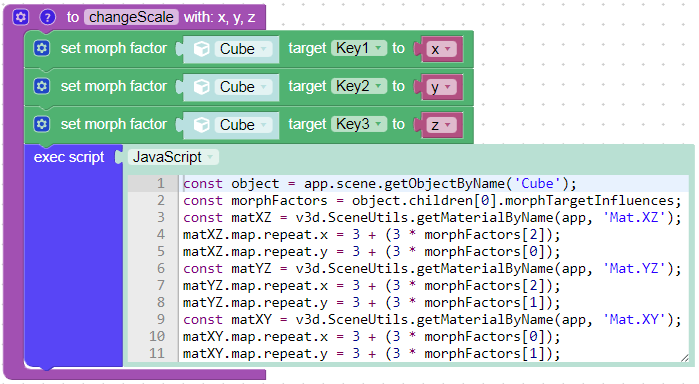Open the x variable dropdown
This screenshot has height=384, width=699.
pyautogui.click(x=441, y=49)
